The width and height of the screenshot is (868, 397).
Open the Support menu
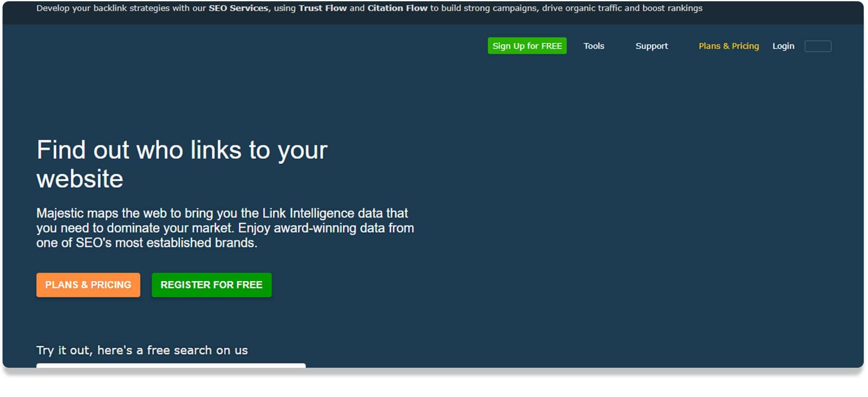point(651,46)
